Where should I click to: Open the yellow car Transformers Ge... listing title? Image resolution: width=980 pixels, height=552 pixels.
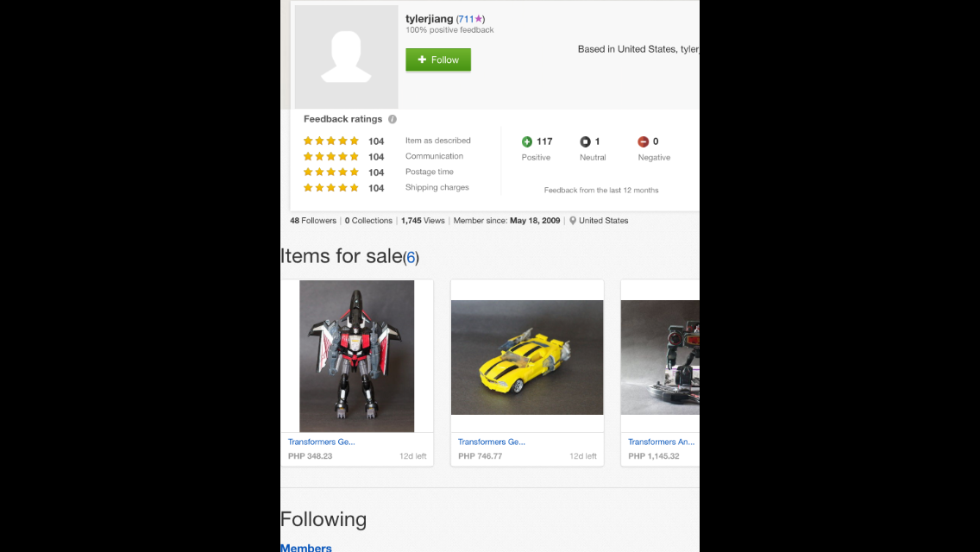coord(491,442)
